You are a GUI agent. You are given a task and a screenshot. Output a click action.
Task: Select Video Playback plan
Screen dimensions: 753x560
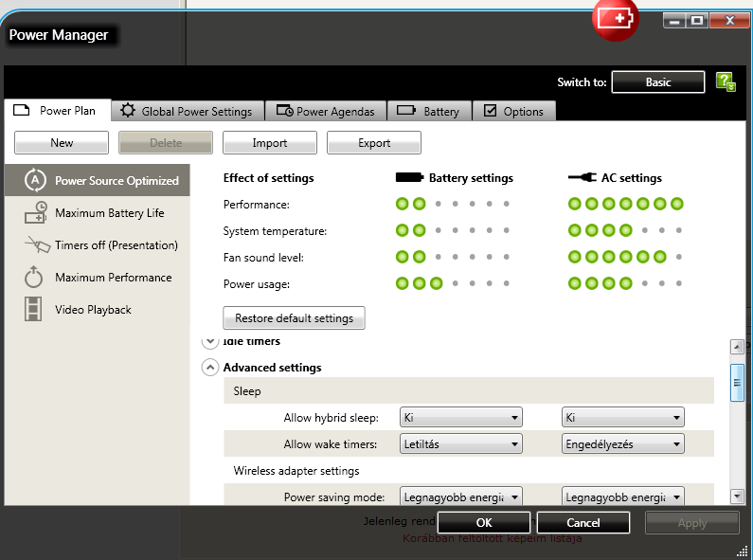[97, 309]
